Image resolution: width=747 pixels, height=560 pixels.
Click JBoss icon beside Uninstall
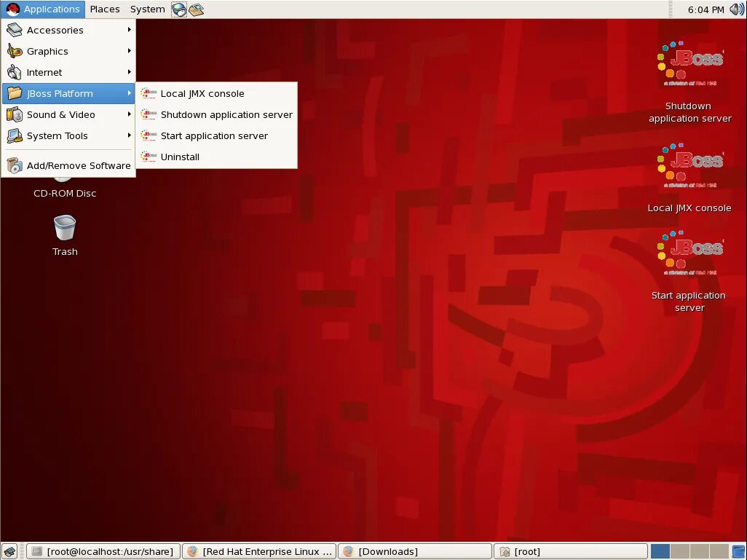tap(149, 157)
